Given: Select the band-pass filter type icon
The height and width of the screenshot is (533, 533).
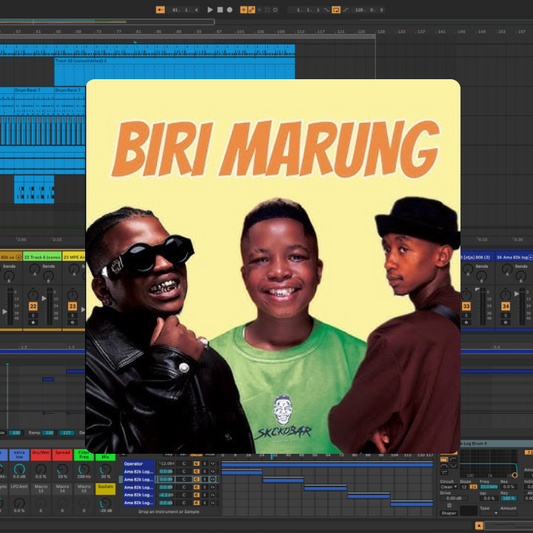Looking at the screenshot, I should [444, 466].
